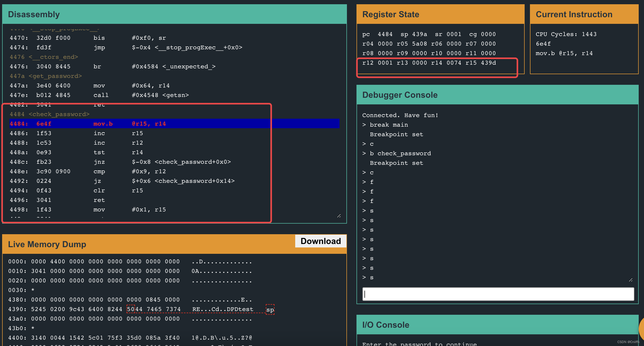Grab the resize handle of the Disassembly pane
644x346 pixels.
(339, 216)
